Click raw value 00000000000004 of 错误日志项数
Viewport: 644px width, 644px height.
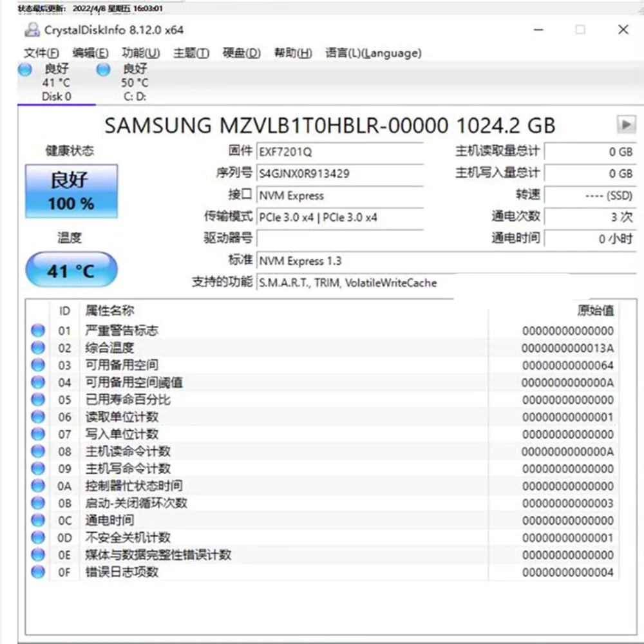[567, 573]
